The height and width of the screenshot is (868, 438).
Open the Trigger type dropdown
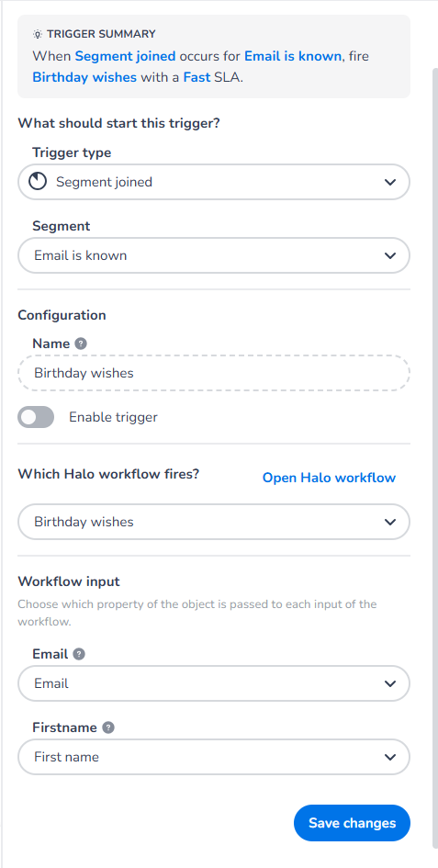[214, 182]
